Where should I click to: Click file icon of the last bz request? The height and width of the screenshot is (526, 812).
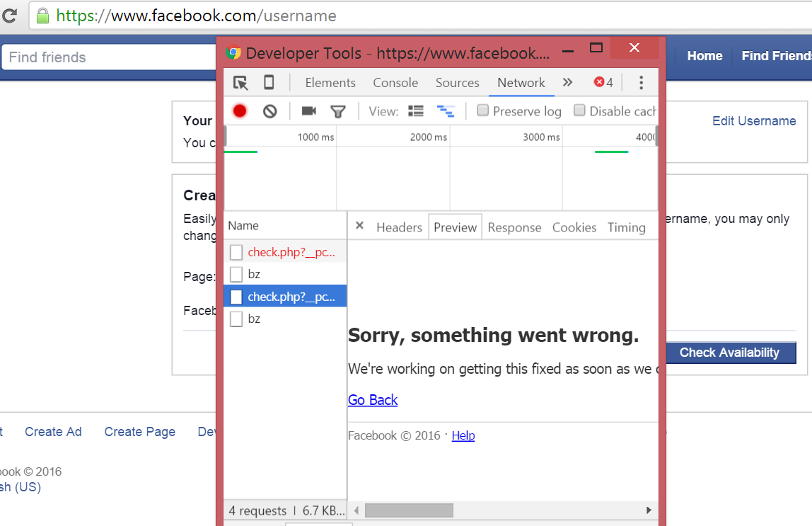coord(236,319)
